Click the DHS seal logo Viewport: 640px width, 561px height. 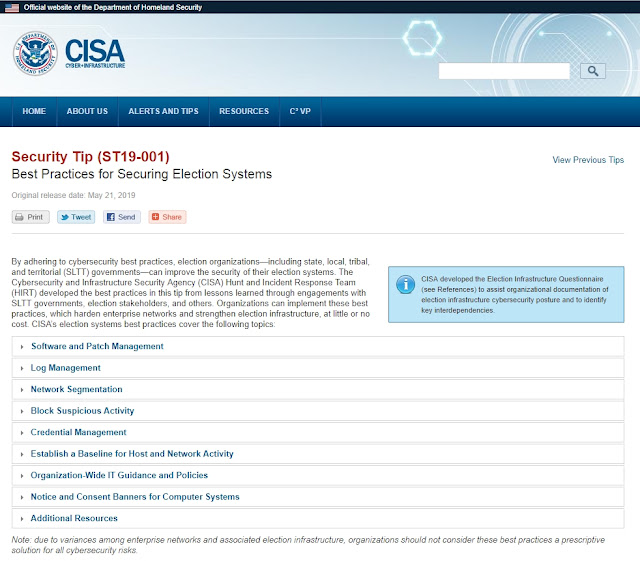click(x=35, y=53)
